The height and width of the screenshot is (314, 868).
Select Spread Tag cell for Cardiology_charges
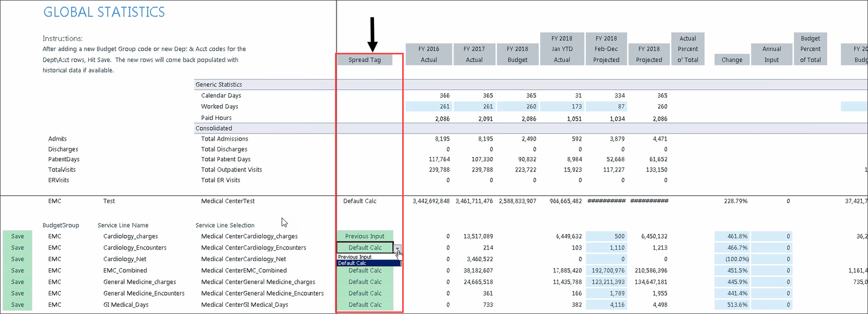coord(365,237)
